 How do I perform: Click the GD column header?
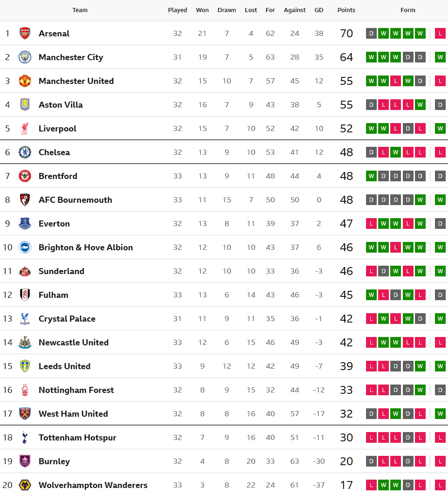click(x=319, y=10)
